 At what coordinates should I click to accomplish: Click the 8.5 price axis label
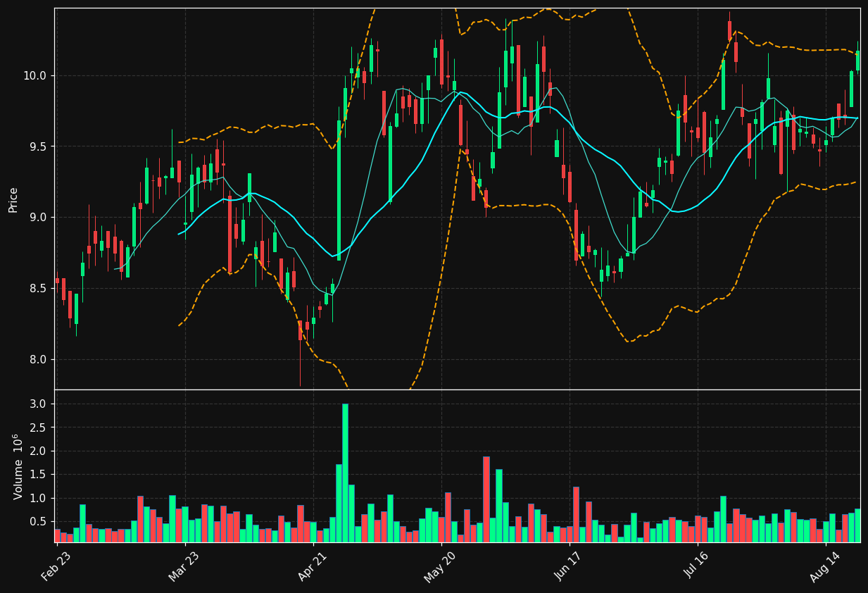(38, 288)
